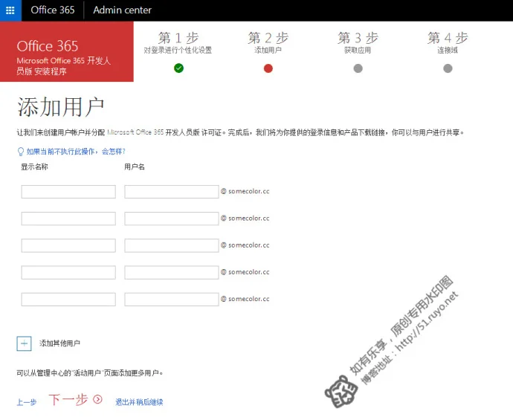The image size is (513, 420).
Task: Click the lightbulb tip icon
Action: (21, 152)
